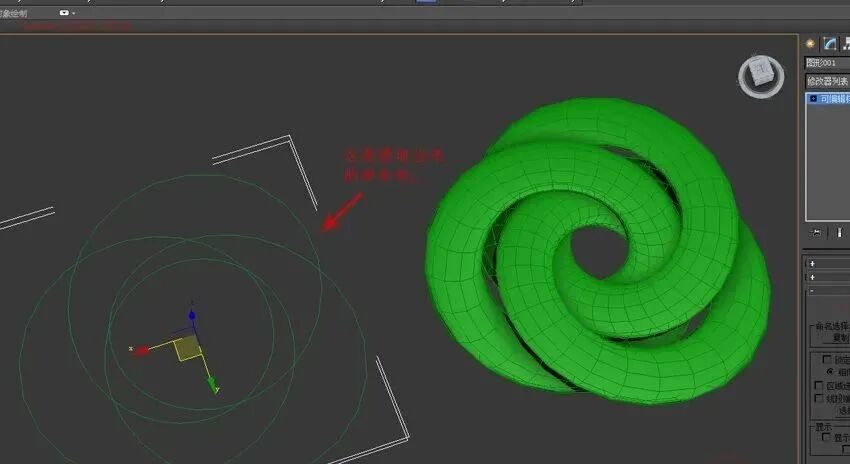Switch to the Modify panel arc icon
This screenshot has height=464, width=850.
pyautogui.click(x=829, y=44)
